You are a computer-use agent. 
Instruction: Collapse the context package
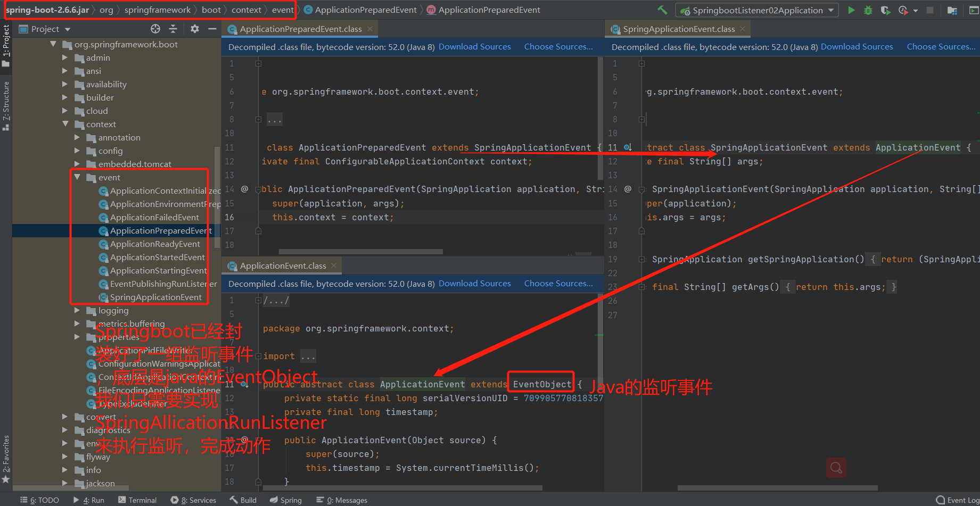click(65, 124)
